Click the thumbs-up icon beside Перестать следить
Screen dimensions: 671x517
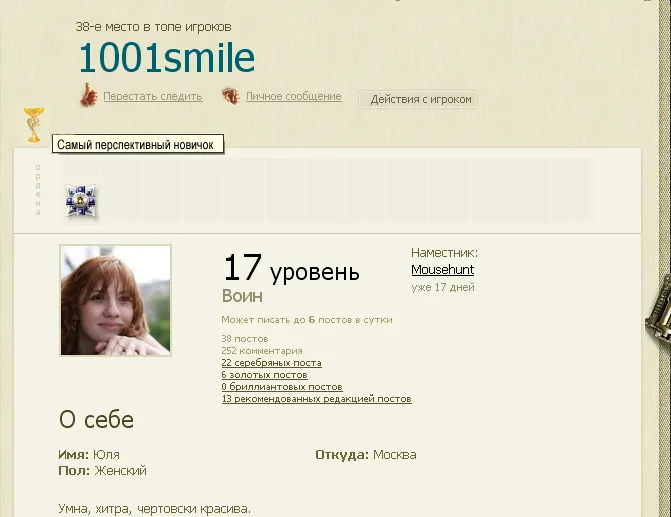click(88, 96)
